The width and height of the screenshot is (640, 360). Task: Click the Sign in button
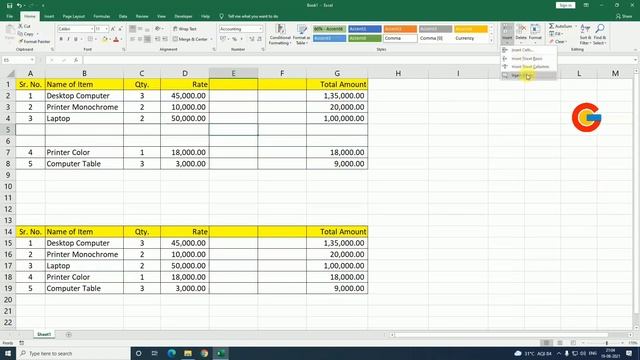(x=565, y=5)
